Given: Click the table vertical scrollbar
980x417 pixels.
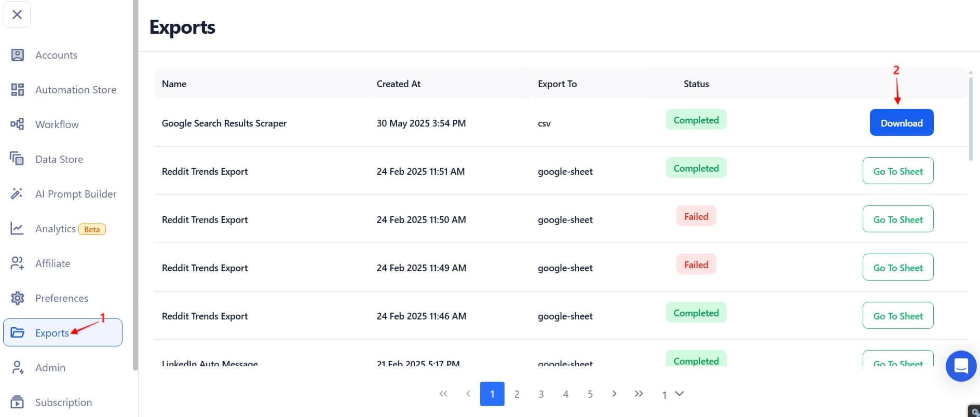Looking at the screenshot, I should [x=971, y=119].
